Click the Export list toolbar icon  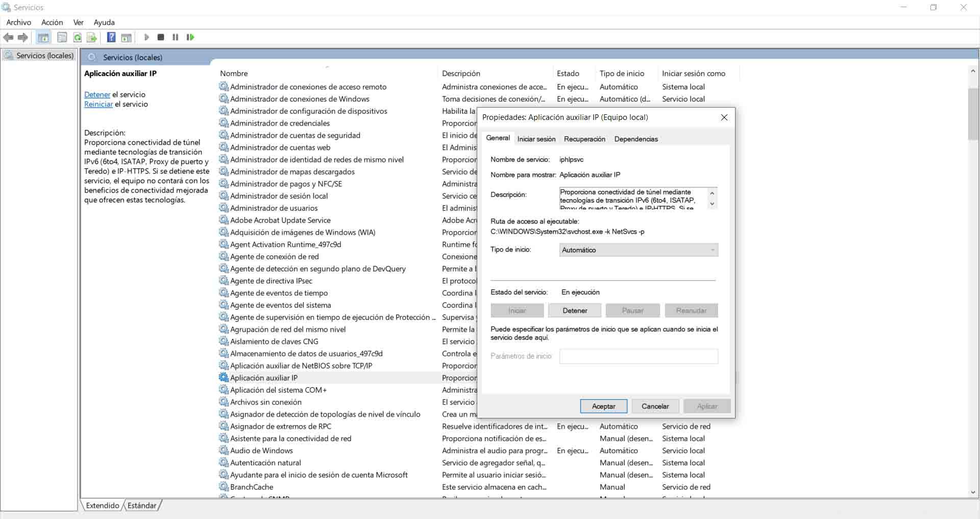click(92, 37)
